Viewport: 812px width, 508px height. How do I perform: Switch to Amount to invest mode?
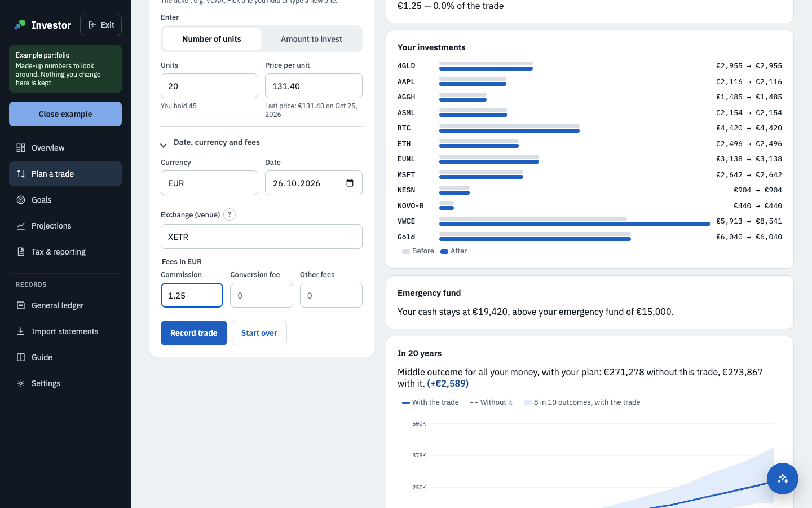pos(311,39)
